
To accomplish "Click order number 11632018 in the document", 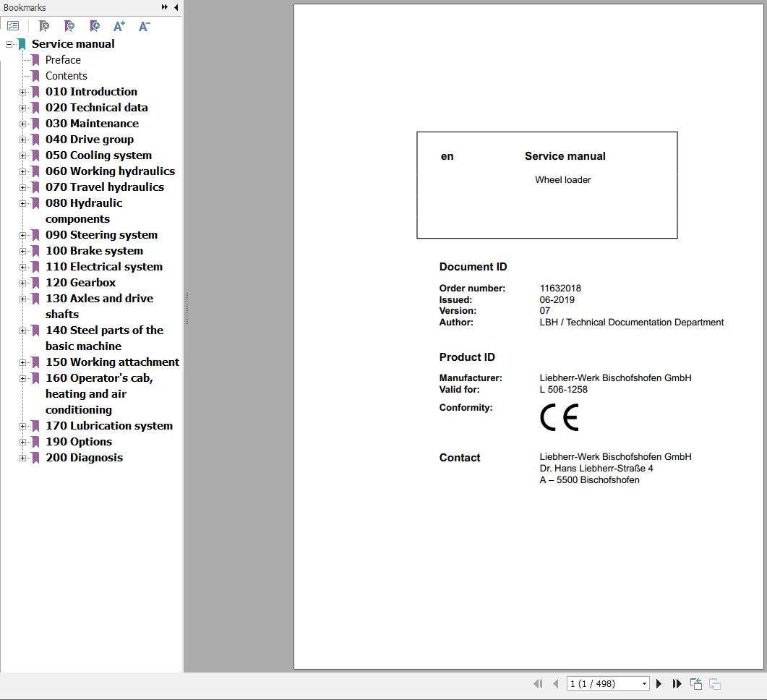I will tap(560, 288).
